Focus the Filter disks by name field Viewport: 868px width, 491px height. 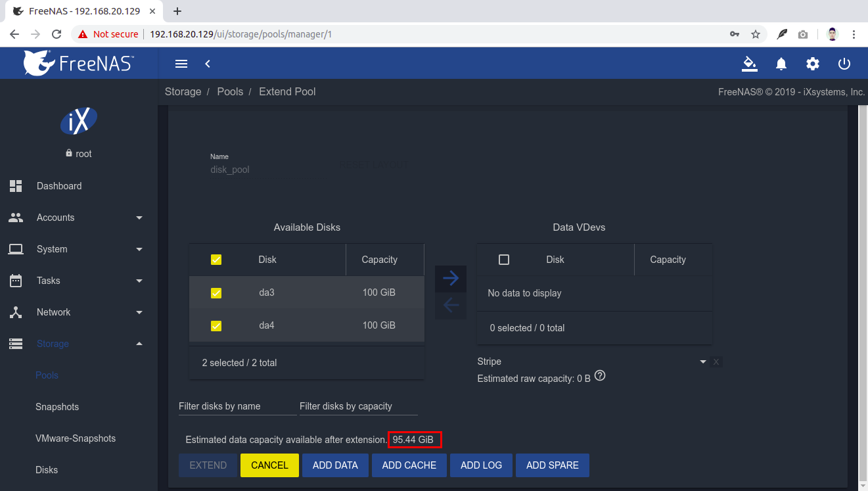click(238, 406)
